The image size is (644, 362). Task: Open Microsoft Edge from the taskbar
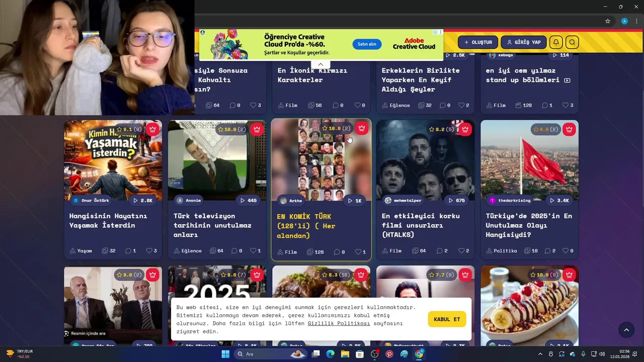point(330,354)
